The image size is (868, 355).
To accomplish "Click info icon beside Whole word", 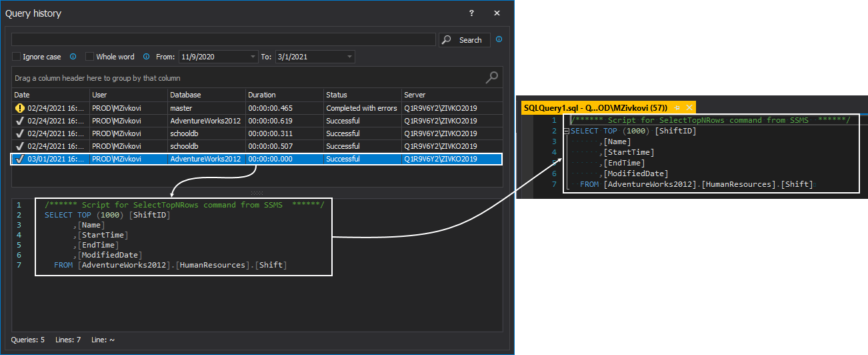I will pyautogui.click(x=146, y=57).
